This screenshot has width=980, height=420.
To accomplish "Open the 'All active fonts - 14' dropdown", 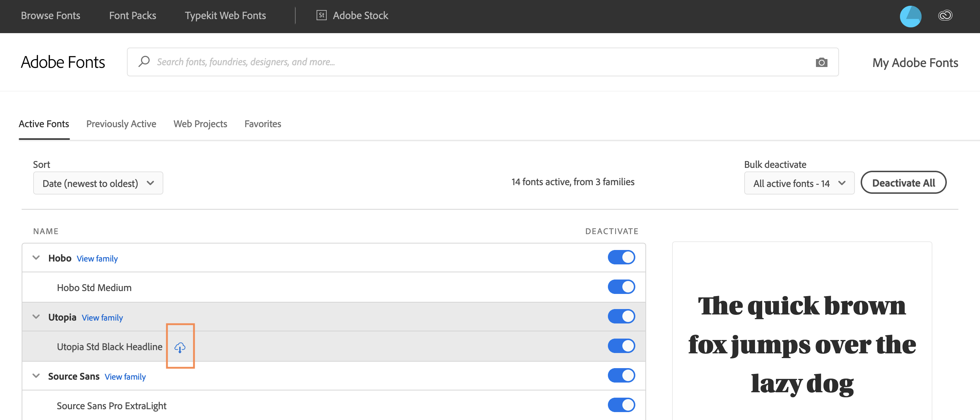I will coord(799,183).
